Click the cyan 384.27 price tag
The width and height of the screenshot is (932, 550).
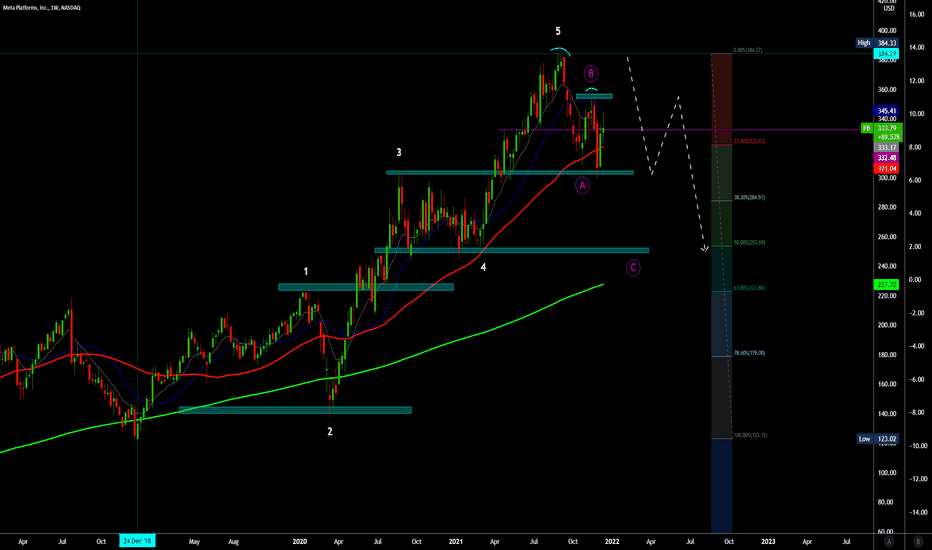coord(886,54)
